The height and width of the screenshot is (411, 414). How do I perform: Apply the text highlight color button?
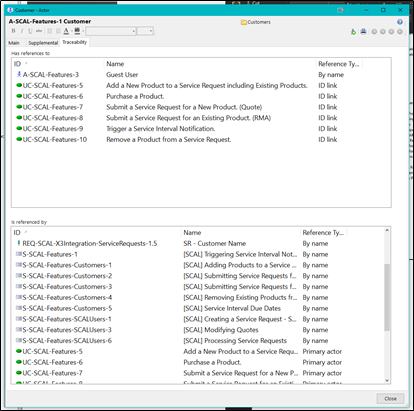[x=77, y=31]
